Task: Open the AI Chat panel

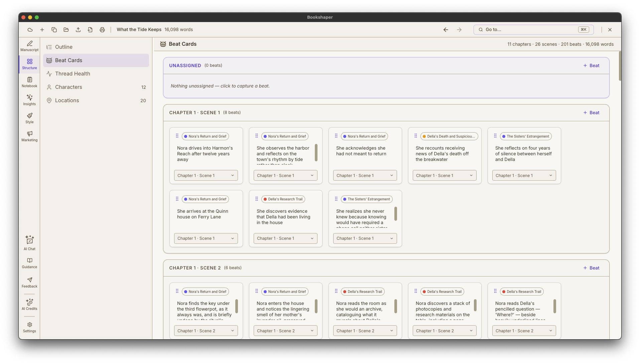Action: (x=29, y=243)
